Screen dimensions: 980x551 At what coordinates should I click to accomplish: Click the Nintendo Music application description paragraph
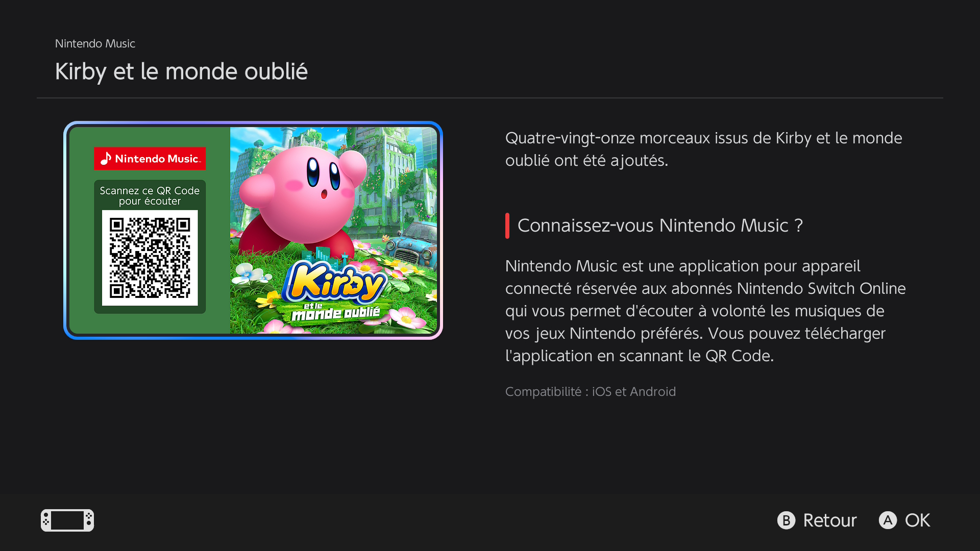pos(705,311)
